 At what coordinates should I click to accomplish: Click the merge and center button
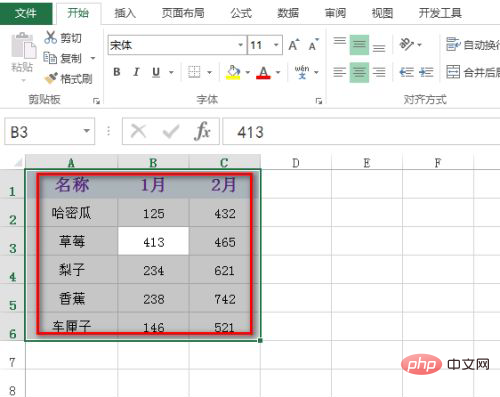[473, 72]
